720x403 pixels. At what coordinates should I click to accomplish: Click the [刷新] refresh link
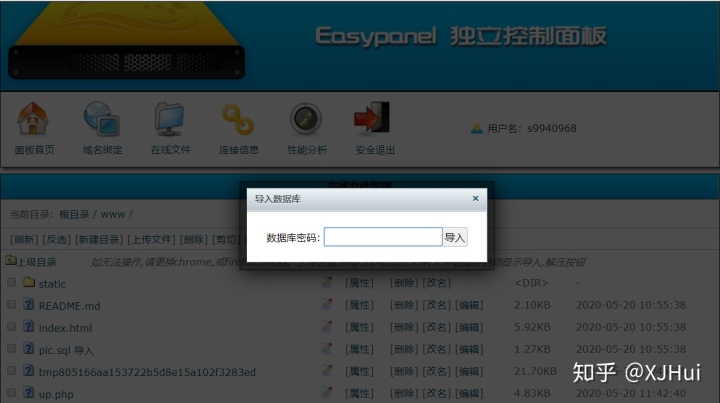pyautogui.click(x=24, y=240)
